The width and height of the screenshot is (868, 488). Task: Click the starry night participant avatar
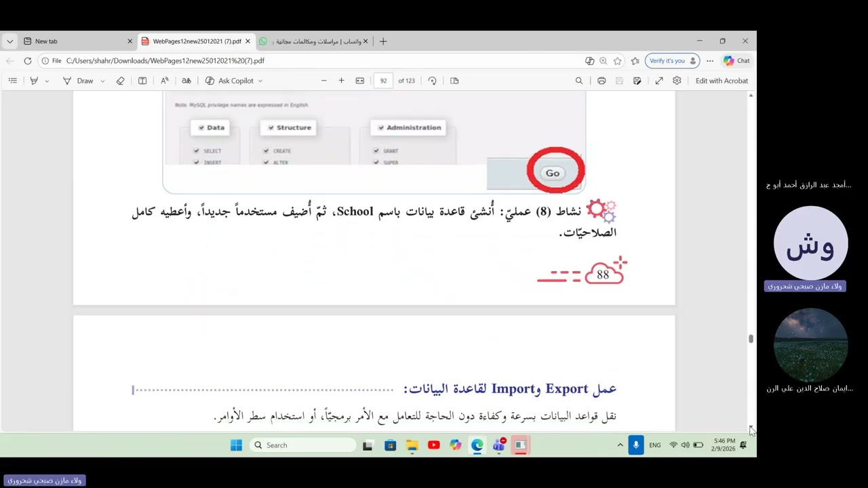tap(810, 346)
